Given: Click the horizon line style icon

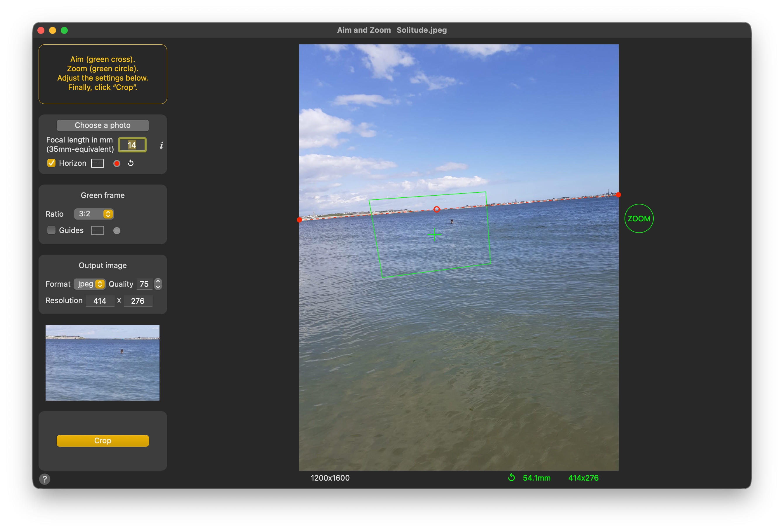Looking at the screenshot, I should point(98,163).
